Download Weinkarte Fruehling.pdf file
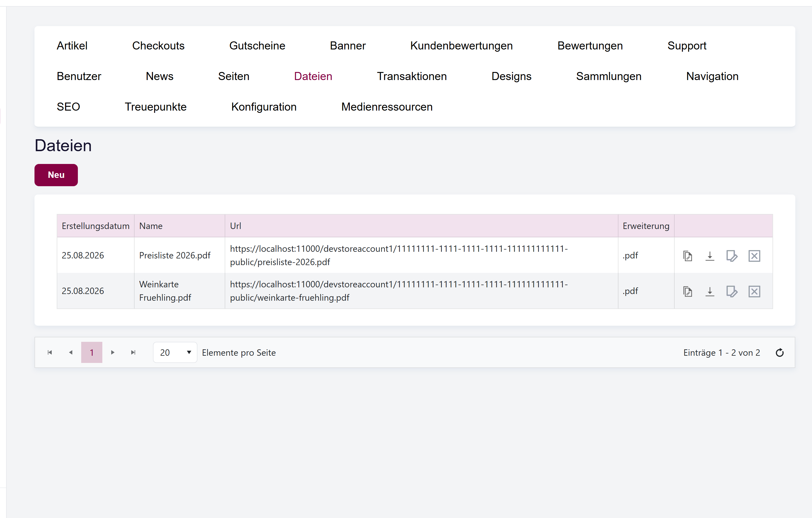This screenshot has height=518, width=812. (709, 291)
